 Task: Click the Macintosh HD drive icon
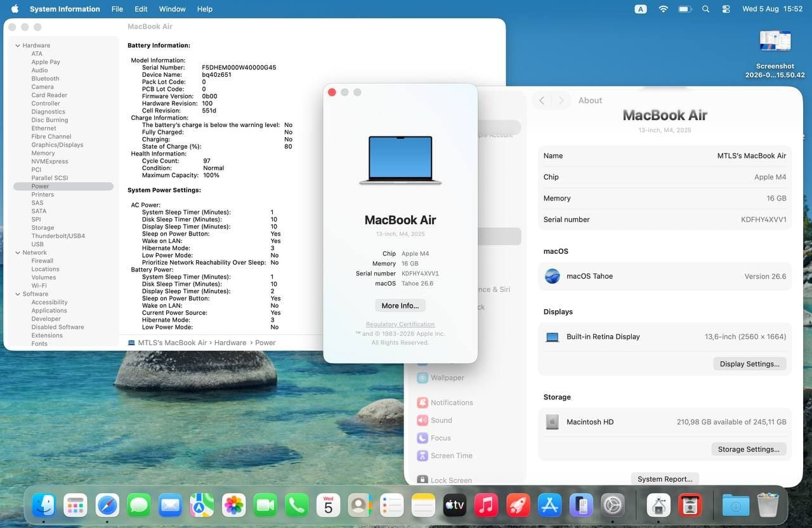(552, 422)
